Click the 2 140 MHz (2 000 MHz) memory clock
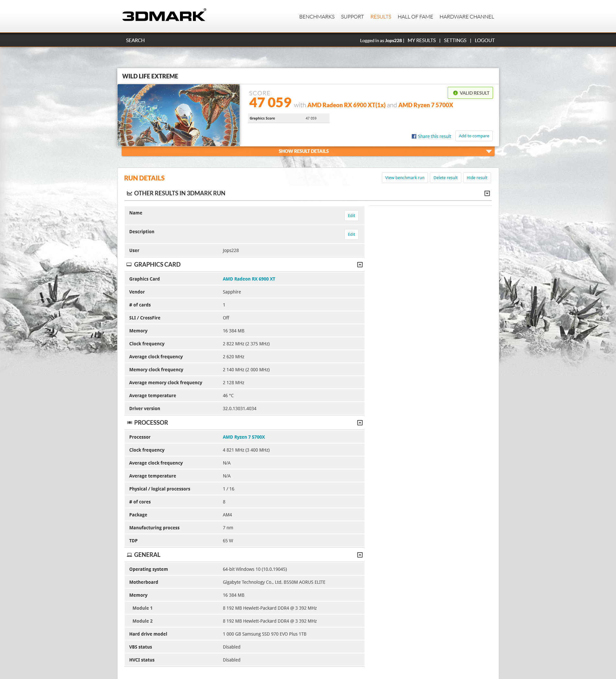The width and height of the screenshot is (616, 679). tap(246, 370)
